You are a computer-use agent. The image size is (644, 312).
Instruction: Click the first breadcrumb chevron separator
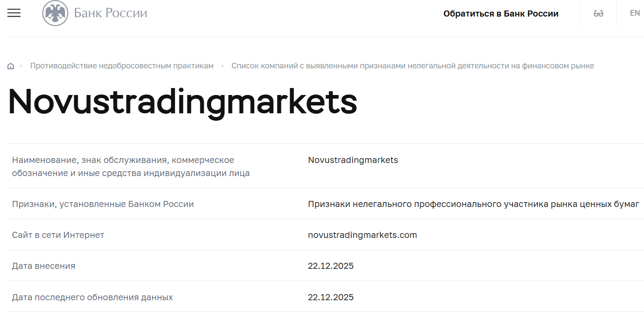[x=21, y=65]
